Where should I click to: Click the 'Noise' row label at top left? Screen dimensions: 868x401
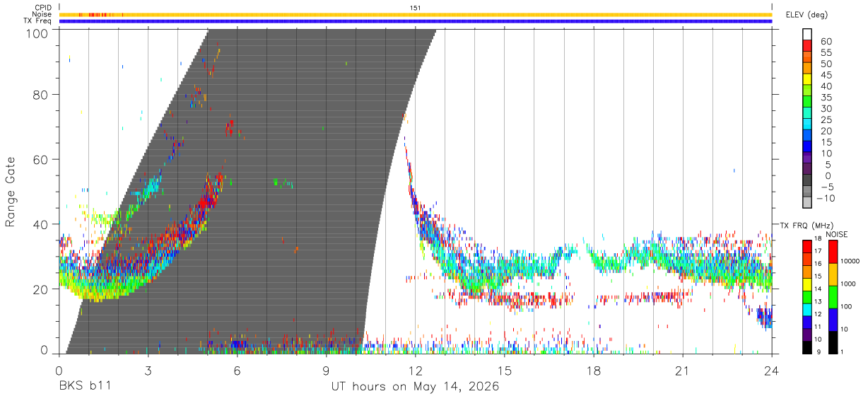(x=42, y=14)
